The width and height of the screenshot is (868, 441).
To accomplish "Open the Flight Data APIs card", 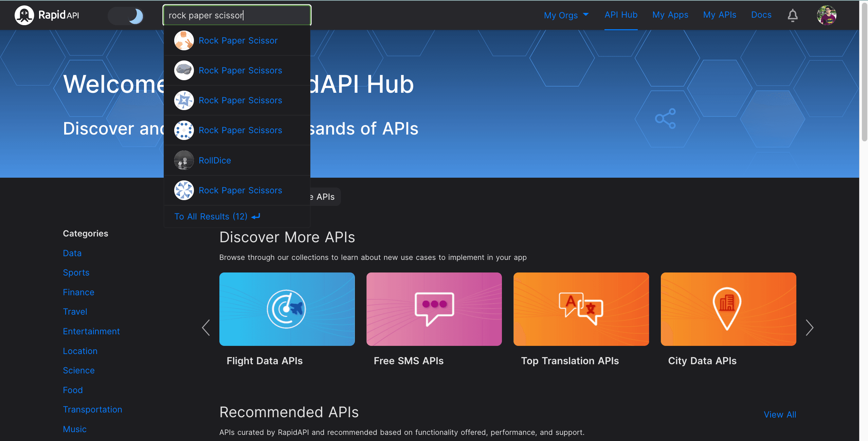I will 287,309.
